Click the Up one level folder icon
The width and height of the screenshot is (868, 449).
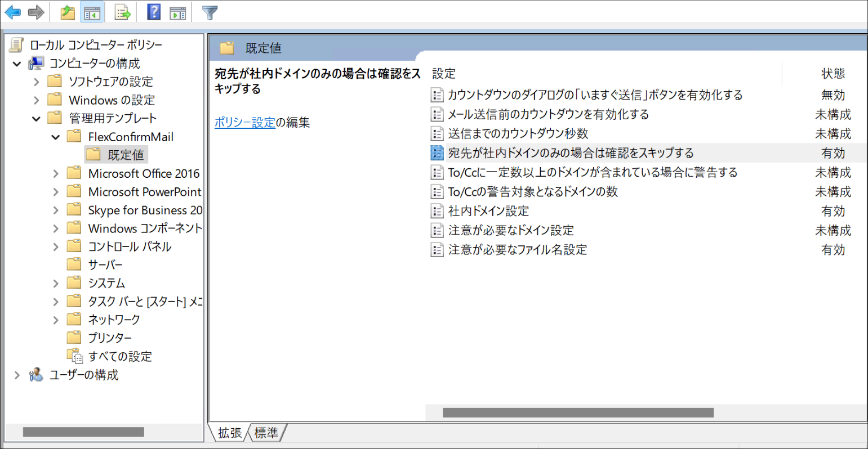click(x=68, y=12)
